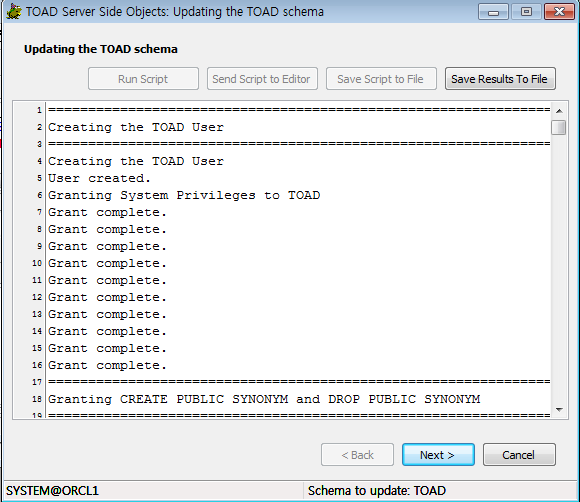Click the disabled Back button
The image size is (580, 502).
357,455
